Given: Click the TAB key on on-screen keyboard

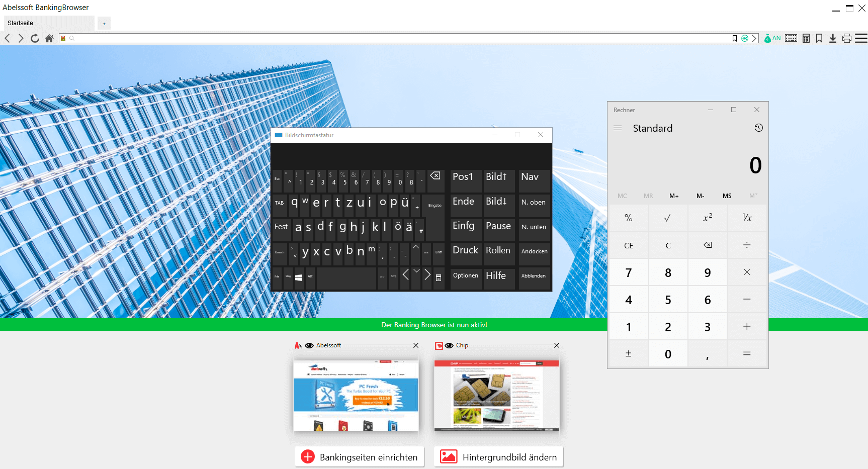Looking at the screenshot, I should pos(280,205).
